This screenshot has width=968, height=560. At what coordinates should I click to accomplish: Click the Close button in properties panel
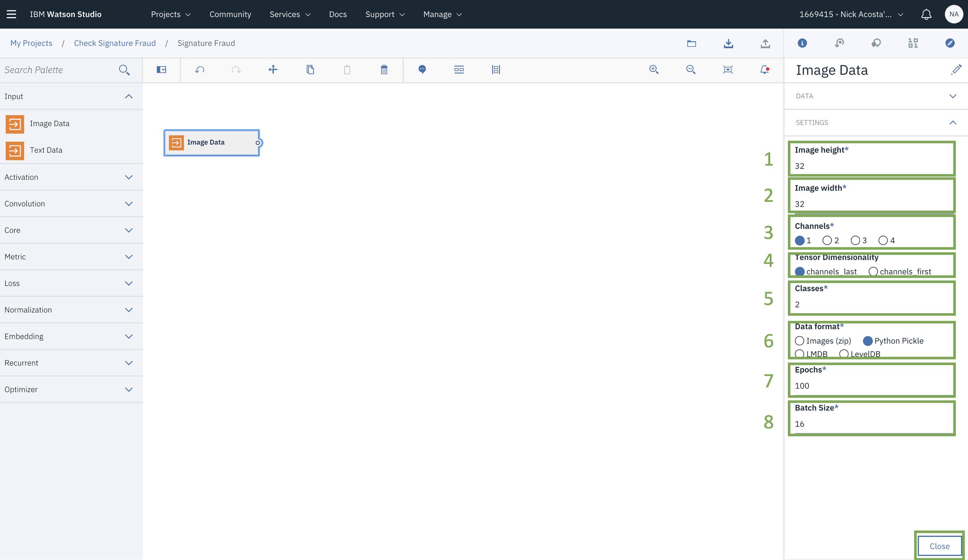point(939,546)
